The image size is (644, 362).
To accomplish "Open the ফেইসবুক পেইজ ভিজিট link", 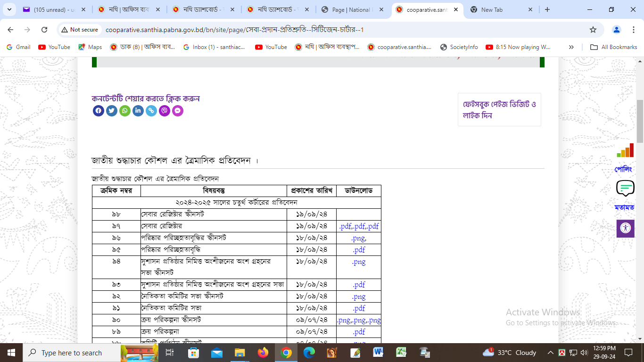I will [x=499, y=109].
